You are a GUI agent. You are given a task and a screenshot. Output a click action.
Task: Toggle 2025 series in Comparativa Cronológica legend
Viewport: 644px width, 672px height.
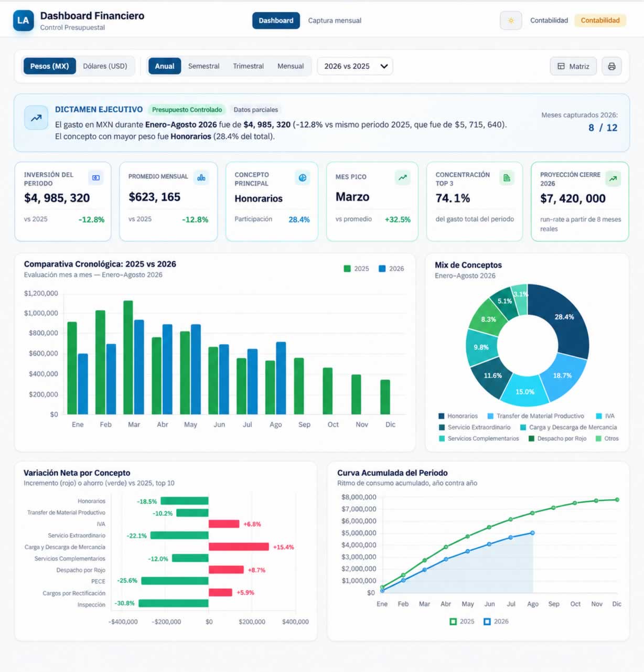coord(356,269)
